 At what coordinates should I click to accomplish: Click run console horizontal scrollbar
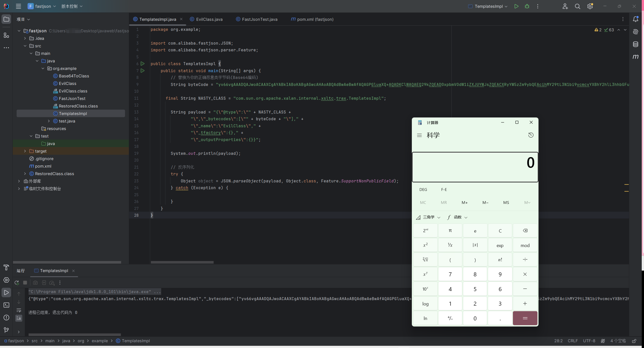75,334
